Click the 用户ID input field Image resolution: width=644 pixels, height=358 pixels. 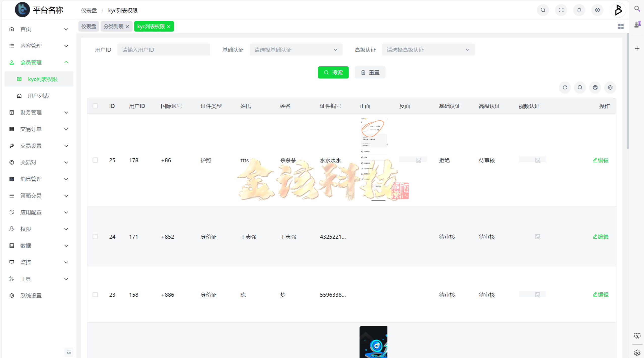point(163,49)
